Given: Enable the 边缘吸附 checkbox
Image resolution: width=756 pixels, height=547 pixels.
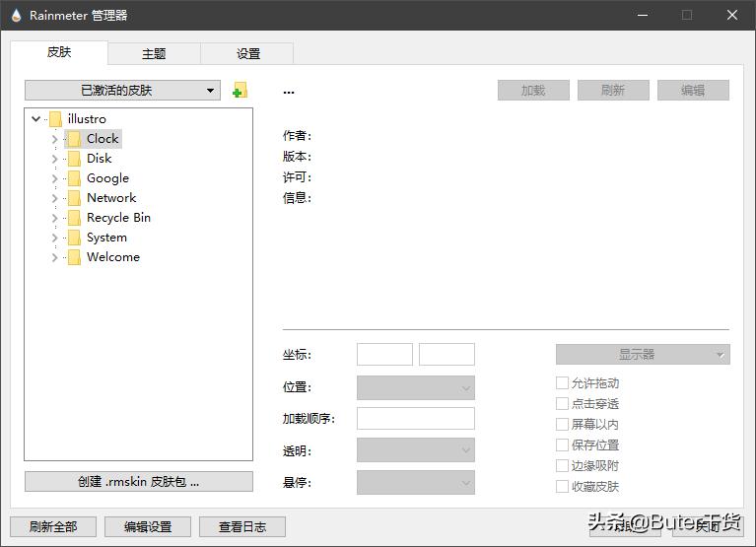Looking at the screenshot, I should click(x=562, y=466).
